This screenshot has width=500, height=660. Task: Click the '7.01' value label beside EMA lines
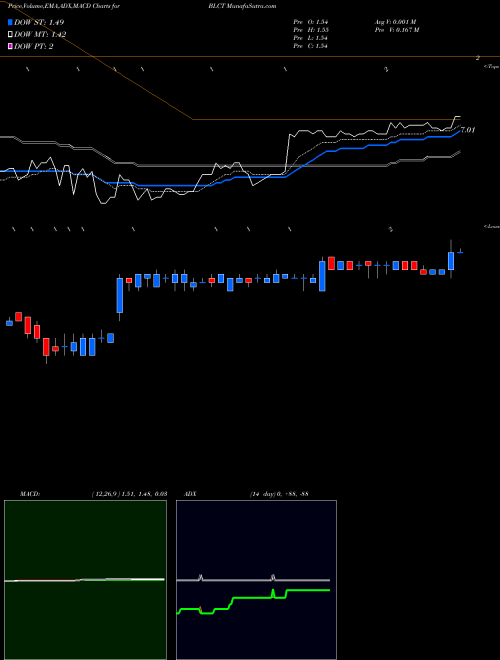click(x=468, y=130)
